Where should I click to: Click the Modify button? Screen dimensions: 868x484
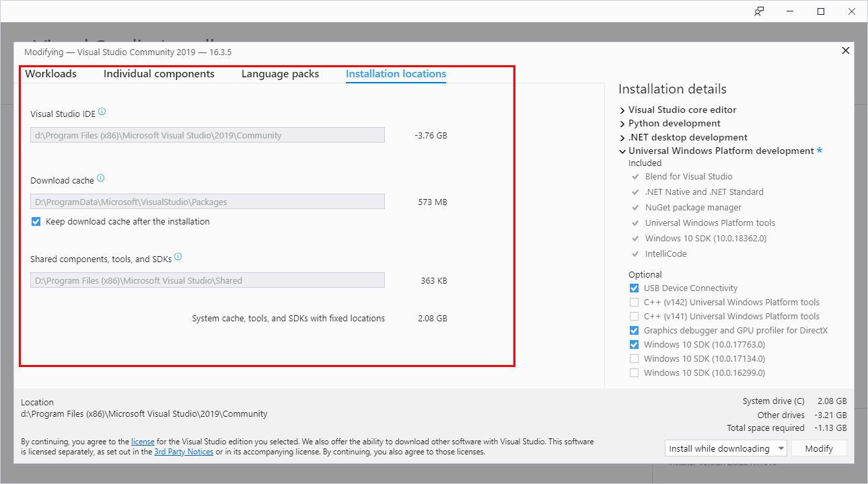pos(819,448)
